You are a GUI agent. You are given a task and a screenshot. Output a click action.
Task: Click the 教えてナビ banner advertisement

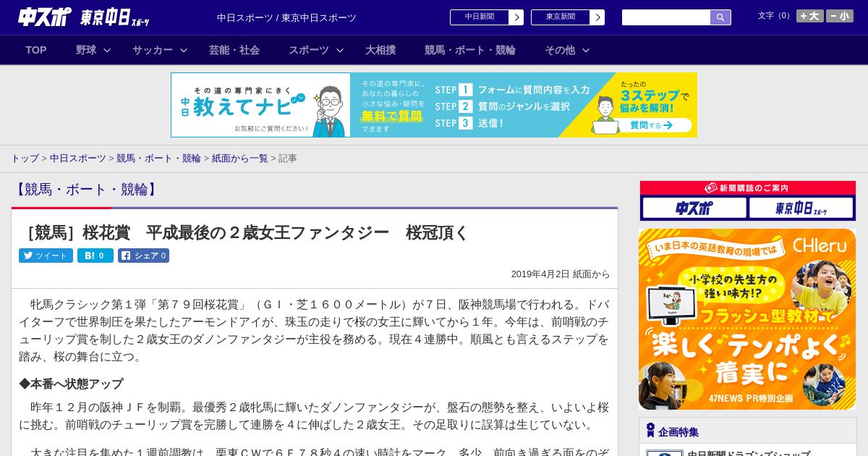click(x=434, y=105)
